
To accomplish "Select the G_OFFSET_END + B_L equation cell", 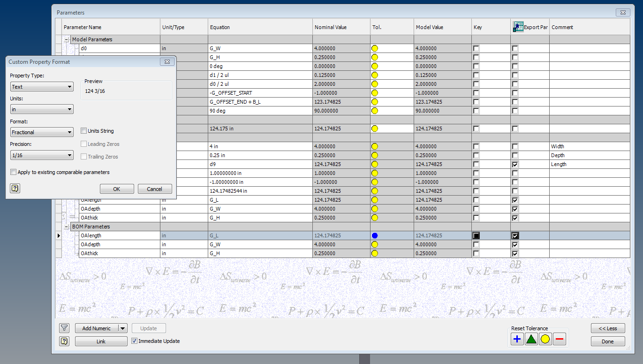I will click(x=260, y=102).
